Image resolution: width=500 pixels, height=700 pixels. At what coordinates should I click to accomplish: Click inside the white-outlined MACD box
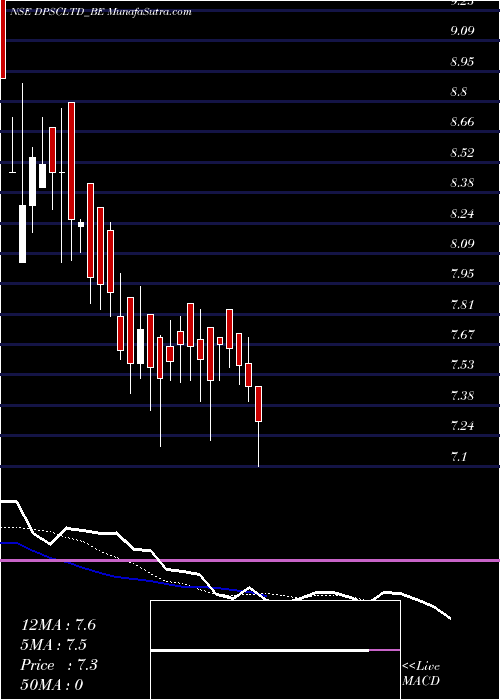tap(275, 650)
